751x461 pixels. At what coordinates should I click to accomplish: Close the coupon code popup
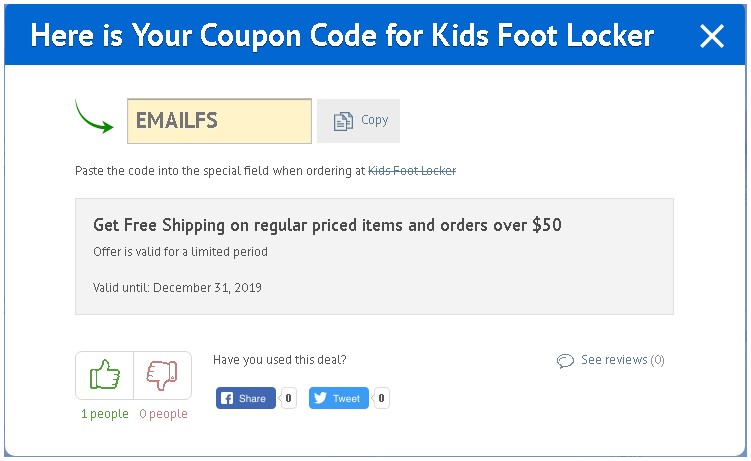click(711, 38)
